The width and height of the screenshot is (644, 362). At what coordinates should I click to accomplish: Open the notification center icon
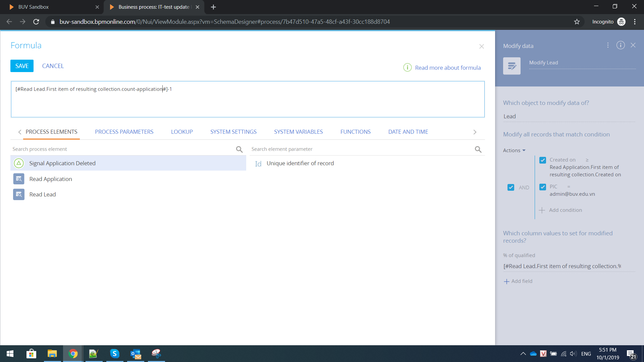pyautogui.click(x=631, y=354)
